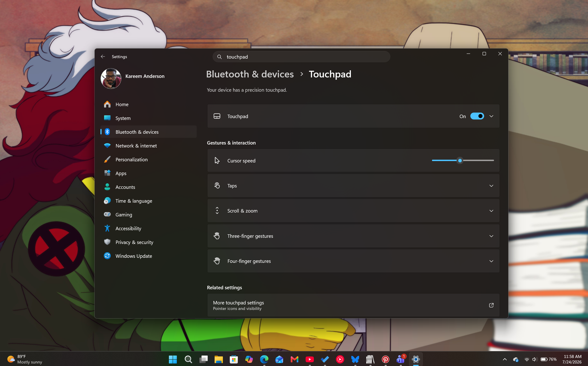This screenshot has height=366, width=588.
Task: Expand the Touchpad options chevron
Action: point(491,116)
